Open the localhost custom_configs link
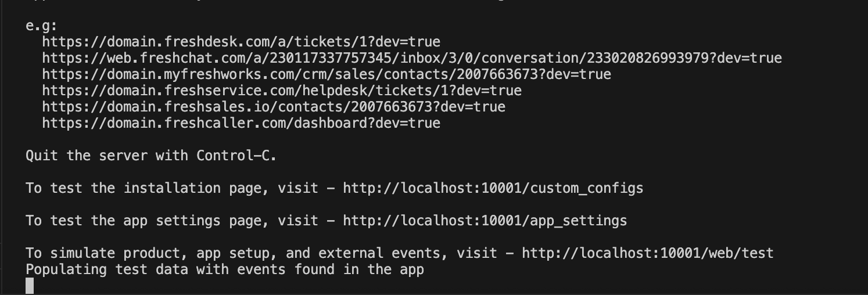Screen dimensions: 868x295 click(493, 188)
